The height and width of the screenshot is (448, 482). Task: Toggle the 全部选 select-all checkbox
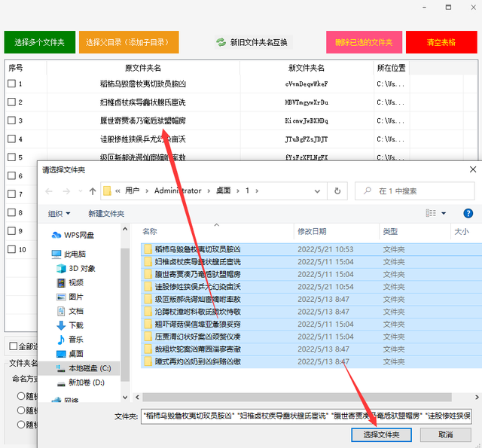(x=14, y=346)
